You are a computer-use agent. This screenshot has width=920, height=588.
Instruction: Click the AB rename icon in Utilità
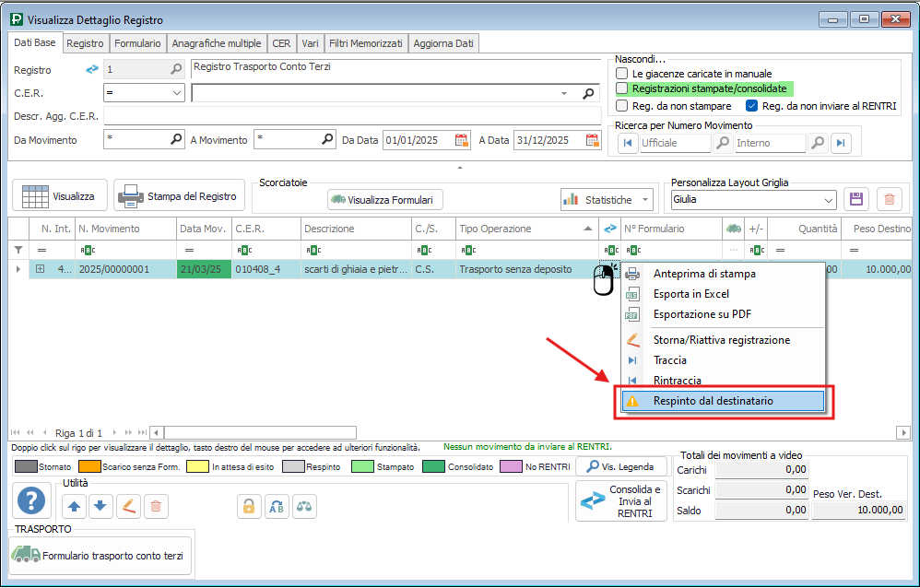point(277,505)
